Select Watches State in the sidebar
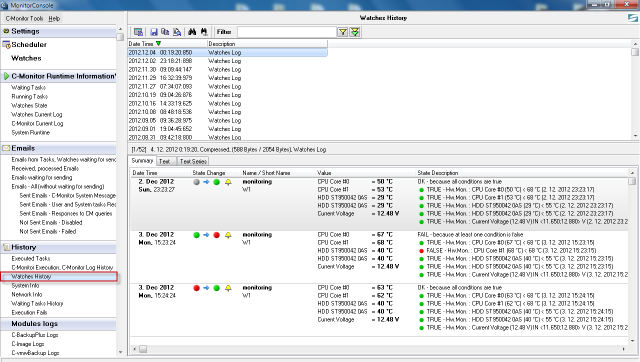The height and width of the screenshot is (362, 640). tap(29, 105)
